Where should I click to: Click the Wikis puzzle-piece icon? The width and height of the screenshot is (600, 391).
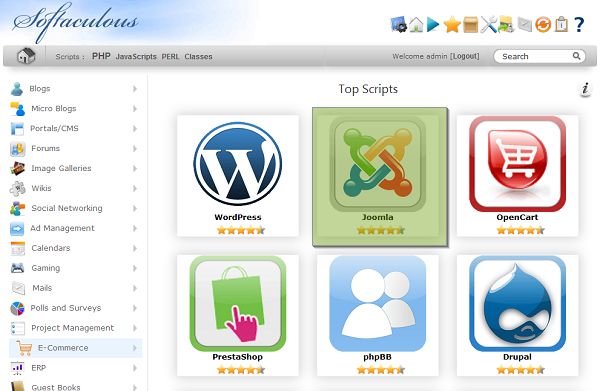[18, 188]
